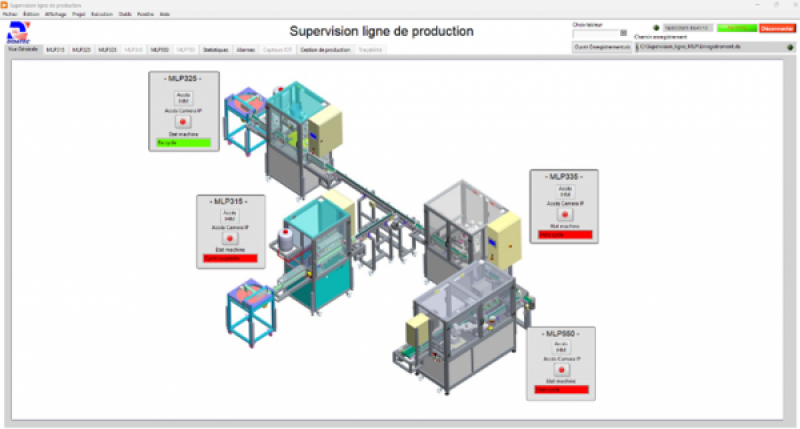The height and width of the screenshot is (429, 800).
Task: Click the Accès IHM button for MLP550
Action: click(x=561, y=347)
